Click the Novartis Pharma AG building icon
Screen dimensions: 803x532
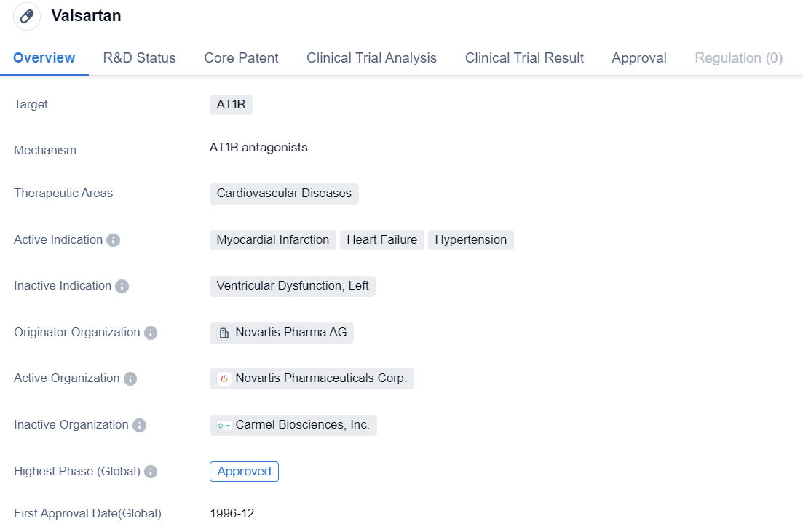[224, 333]
